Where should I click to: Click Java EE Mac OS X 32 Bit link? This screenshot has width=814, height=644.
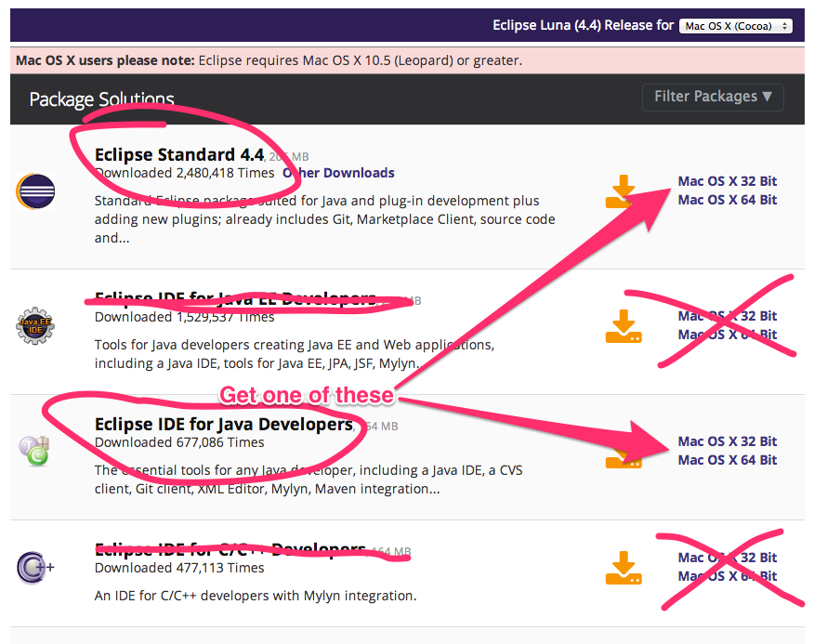tap(727, 316)
